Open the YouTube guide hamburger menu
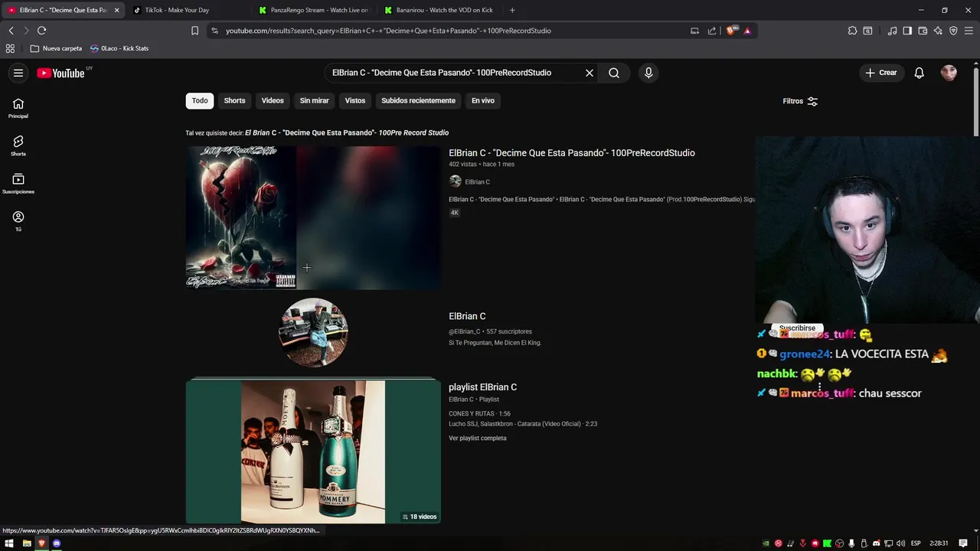Screen dimensions: 980x551 pos(18,73)
